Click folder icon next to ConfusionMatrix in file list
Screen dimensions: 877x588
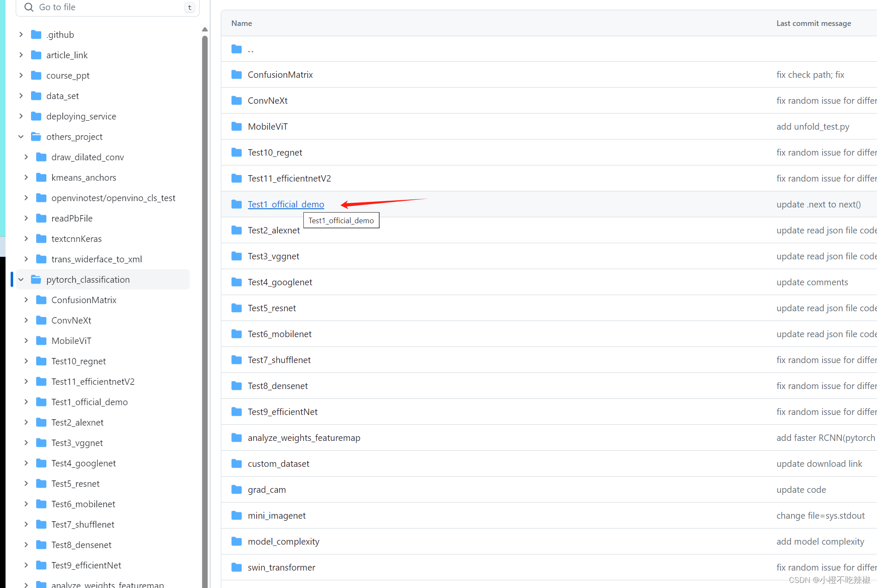[x=237, y=75]
